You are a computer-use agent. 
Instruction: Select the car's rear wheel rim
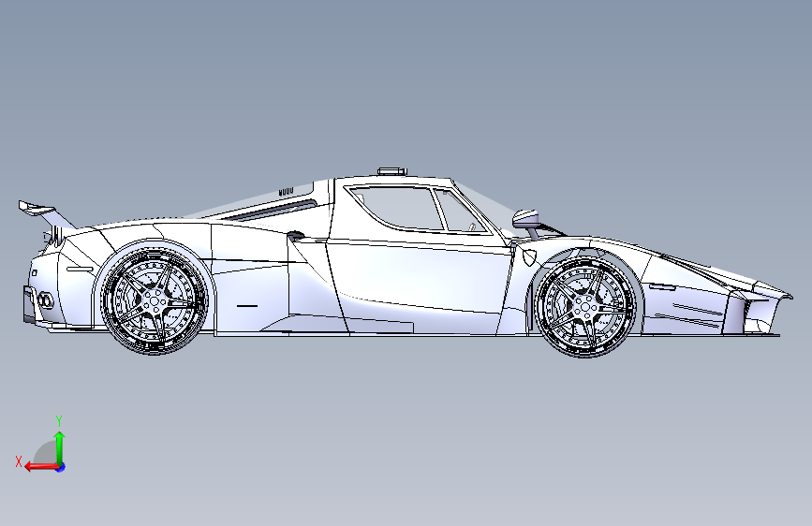(x=154, y=300)
